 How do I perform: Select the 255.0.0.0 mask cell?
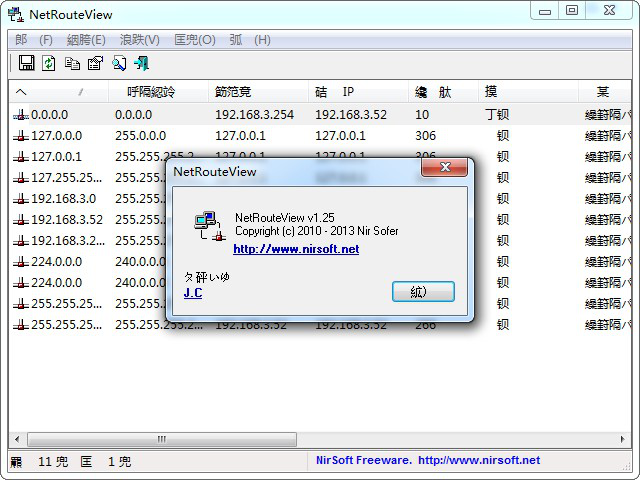point(140,136)
